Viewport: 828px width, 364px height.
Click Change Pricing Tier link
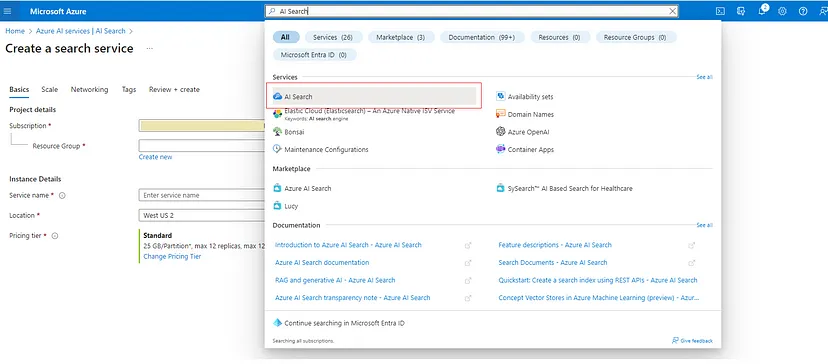pyautogui.click(x=172, y=256)
